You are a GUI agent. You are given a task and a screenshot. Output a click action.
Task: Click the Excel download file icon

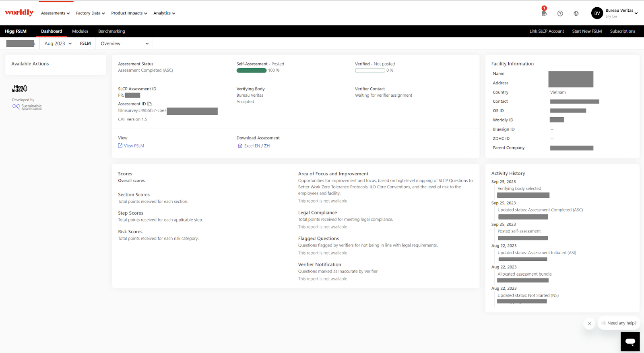click(240, 146)
